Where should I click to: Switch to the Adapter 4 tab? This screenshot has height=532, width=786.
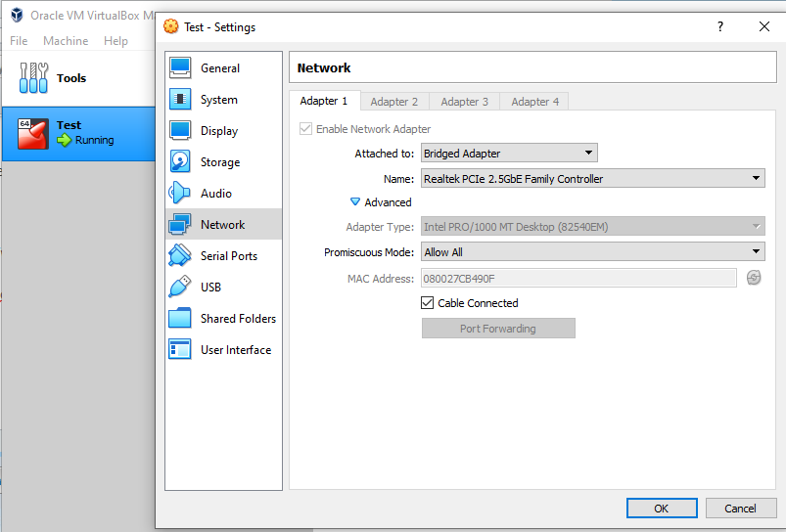click(x=534, y=102)
